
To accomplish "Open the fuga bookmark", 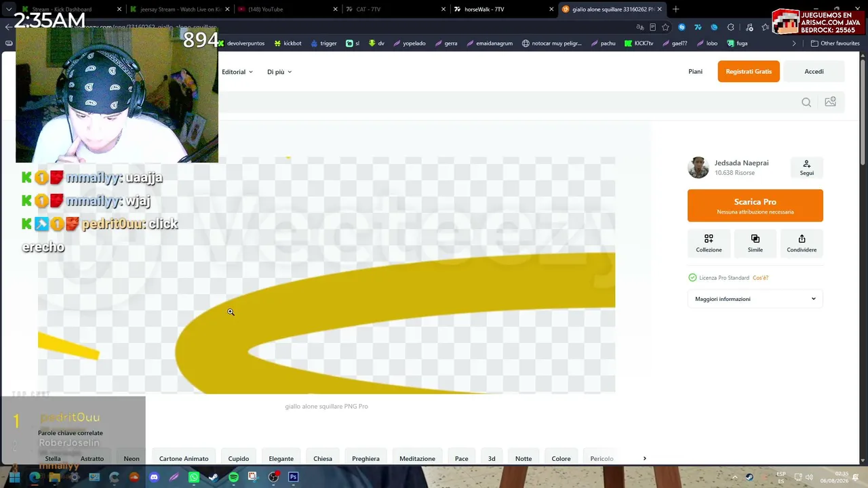I will tap(737, 43).
